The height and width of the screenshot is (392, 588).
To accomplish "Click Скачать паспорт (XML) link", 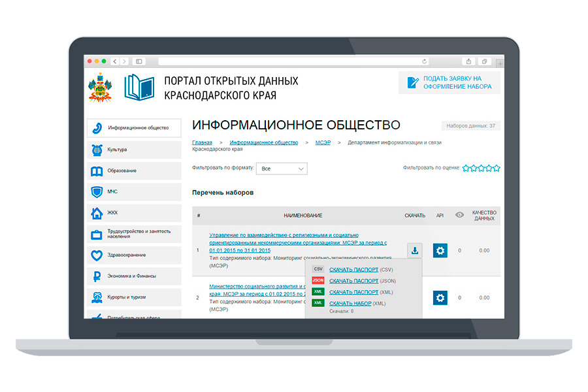I will (x=353, y=292).
